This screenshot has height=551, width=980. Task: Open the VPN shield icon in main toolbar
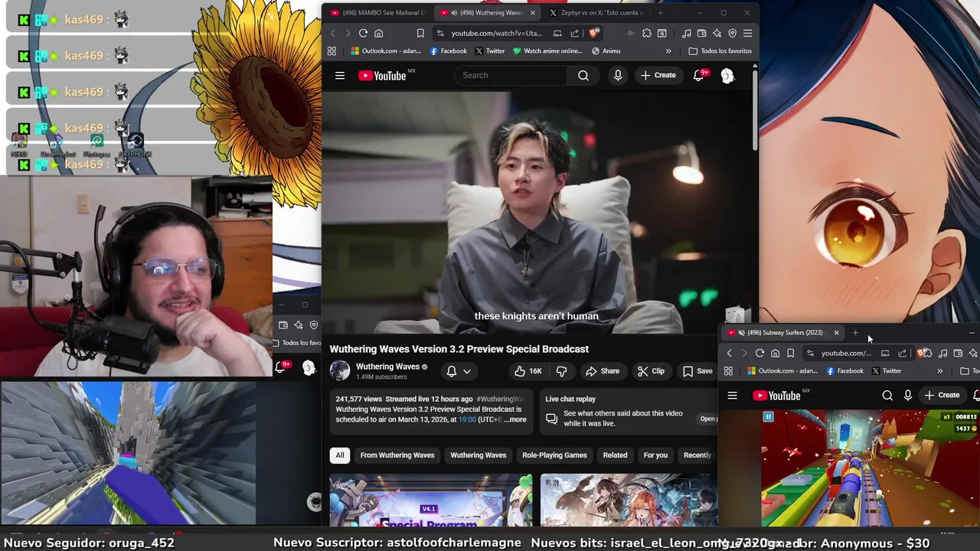click(733, 33)
